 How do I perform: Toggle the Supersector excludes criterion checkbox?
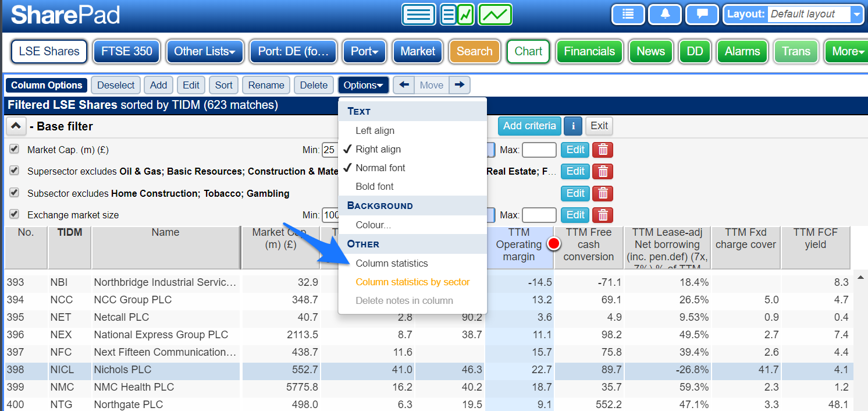[14, 171]
